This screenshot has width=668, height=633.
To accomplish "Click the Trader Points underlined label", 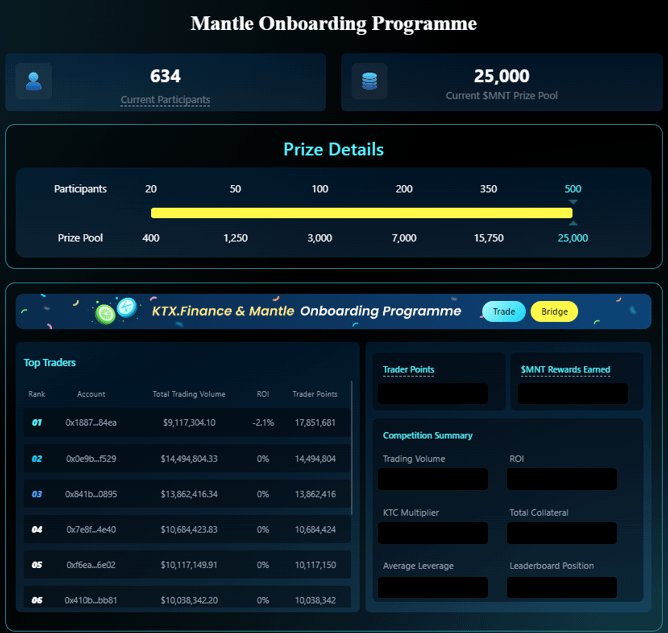I will tap(408, 370).
